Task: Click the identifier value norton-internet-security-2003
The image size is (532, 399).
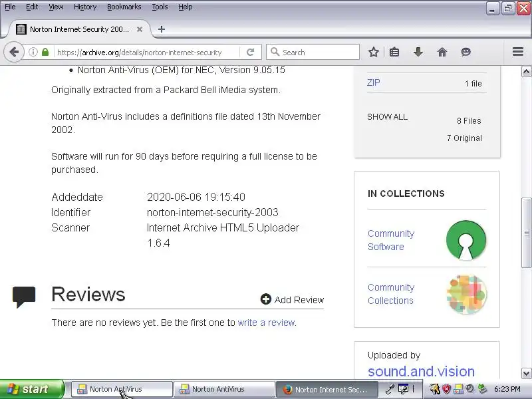Action: pos(212,212)
